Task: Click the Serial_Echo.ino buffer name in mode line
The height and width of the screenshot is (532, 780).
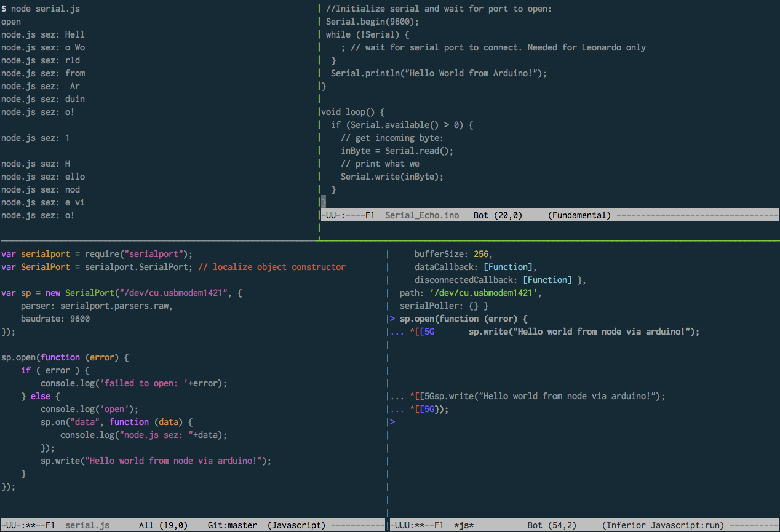Action: point(421,215)
